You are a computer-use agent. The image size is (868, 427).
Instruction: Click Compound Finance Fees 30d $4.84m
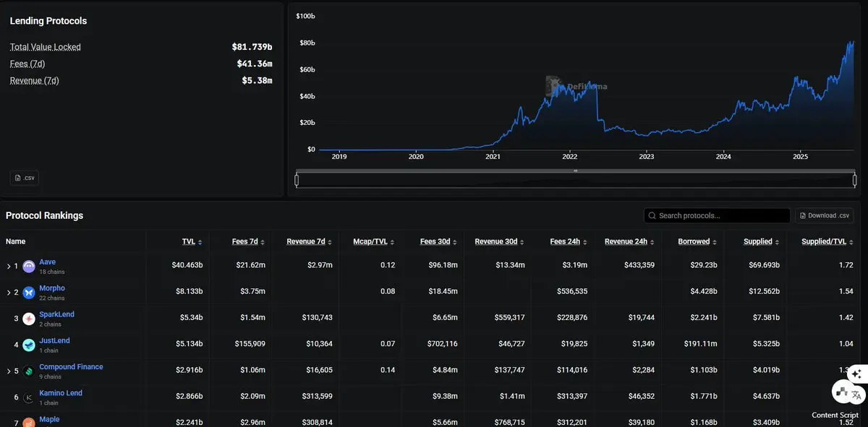point(445,371)
